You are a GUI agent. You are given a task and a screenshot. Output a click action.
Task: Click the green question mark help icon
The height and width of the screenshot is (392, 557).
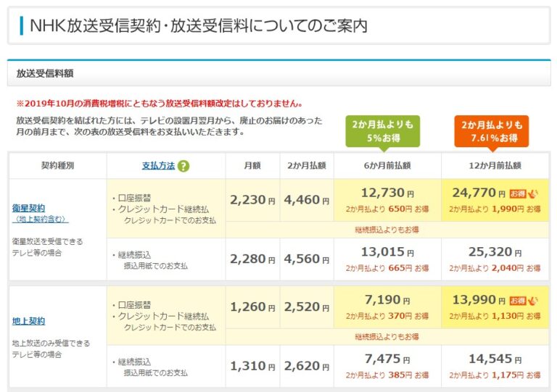[x=183, y=166]
